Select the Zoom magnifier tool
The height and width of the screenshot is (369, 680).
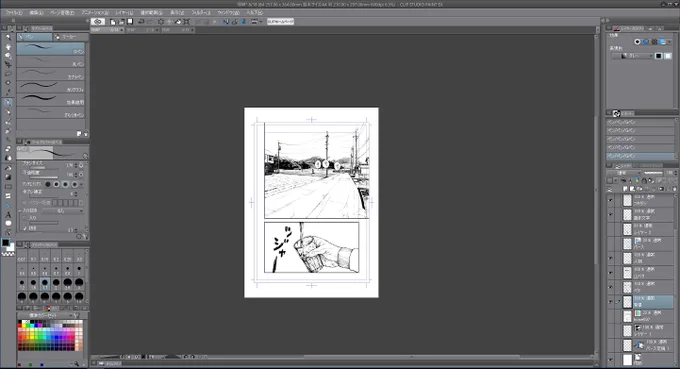(8, 37)
